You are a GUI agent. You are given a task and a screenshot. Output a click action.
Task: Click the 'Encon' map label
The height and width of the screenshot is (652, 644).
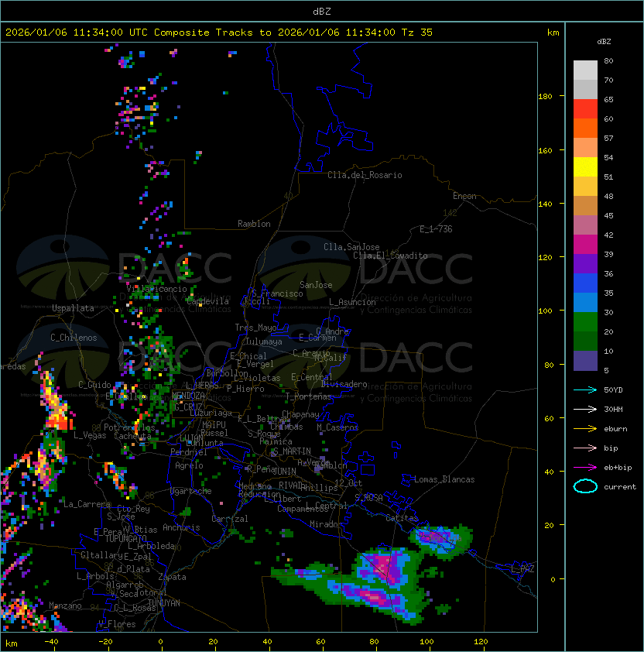point(464,196)
